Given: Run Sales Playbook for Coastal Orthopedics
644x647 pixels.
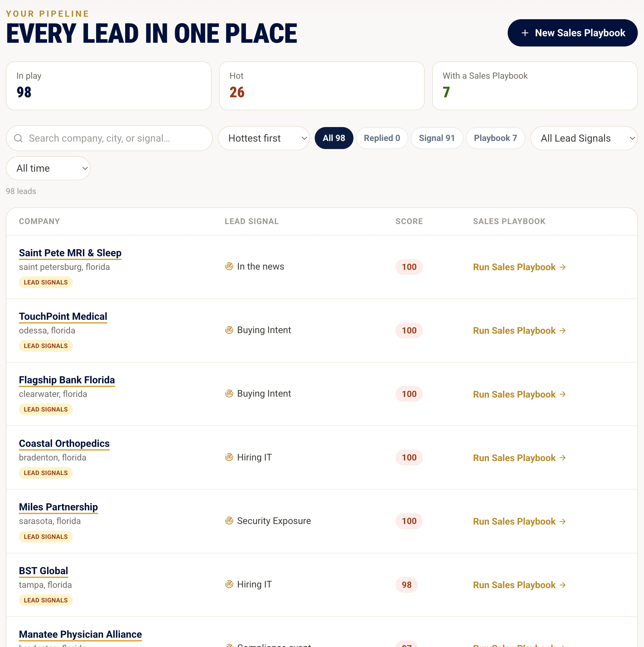Looking at the screenshot, I should tap(519, 458).
